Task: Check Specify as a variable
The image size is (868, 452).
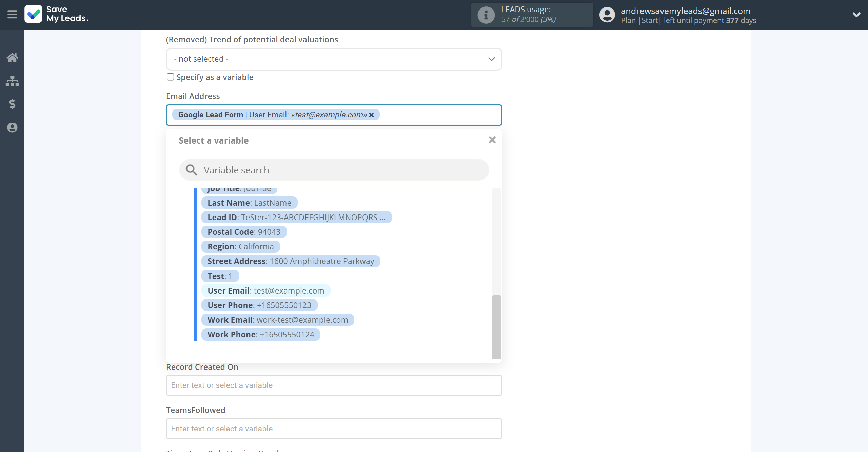Action: tap(171, 77)
